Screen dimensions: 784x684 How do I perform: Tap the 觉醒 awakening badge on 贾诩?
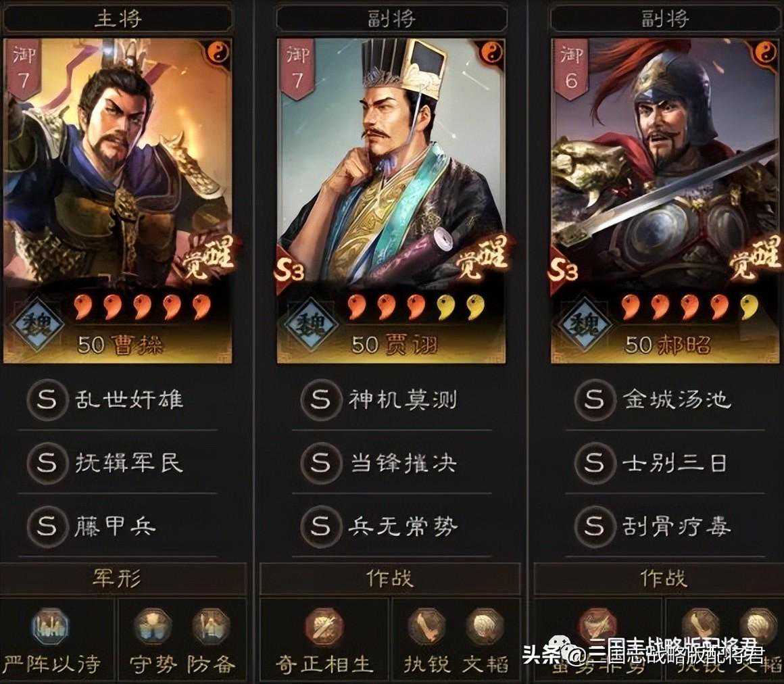482,257
